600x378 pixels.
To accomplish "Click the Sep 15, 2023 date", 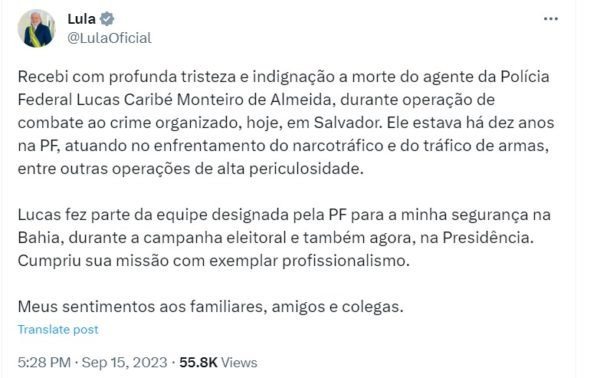I will click(124, 362).
